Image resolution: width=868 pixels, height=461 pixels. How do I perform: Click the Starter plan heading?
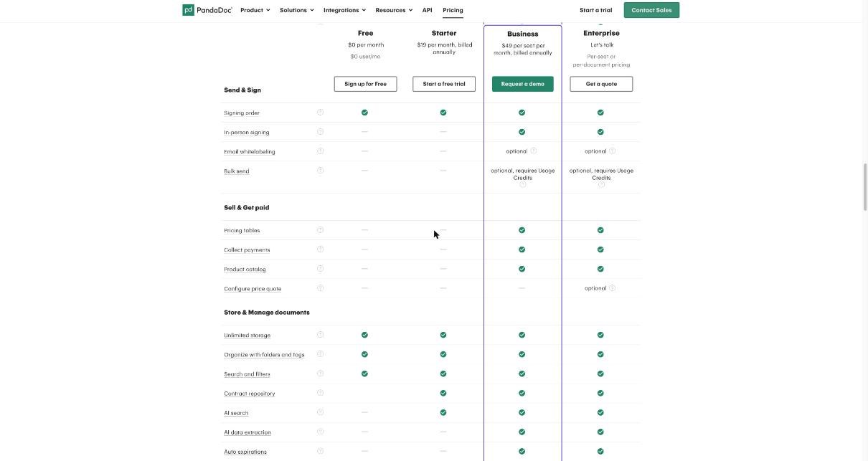(x=444, y=33)
